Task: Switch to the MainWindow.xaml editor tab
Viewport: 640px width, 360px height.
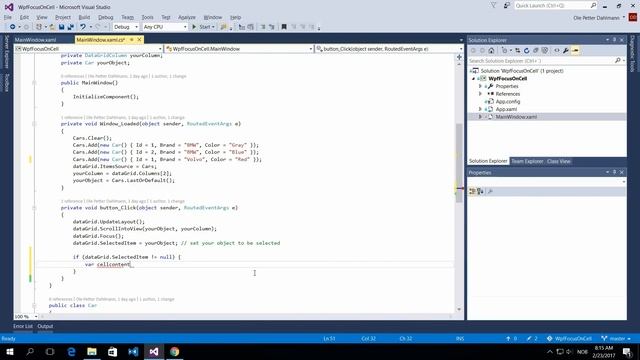Action: pyautogui.click(x=36, y=40)
